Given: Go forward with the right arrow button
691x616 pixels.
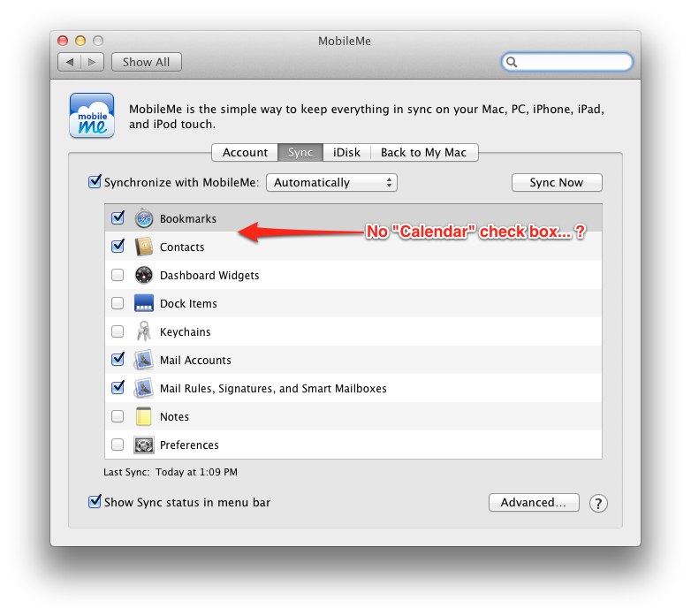Looking at the screenshot, I should (92, 62).
